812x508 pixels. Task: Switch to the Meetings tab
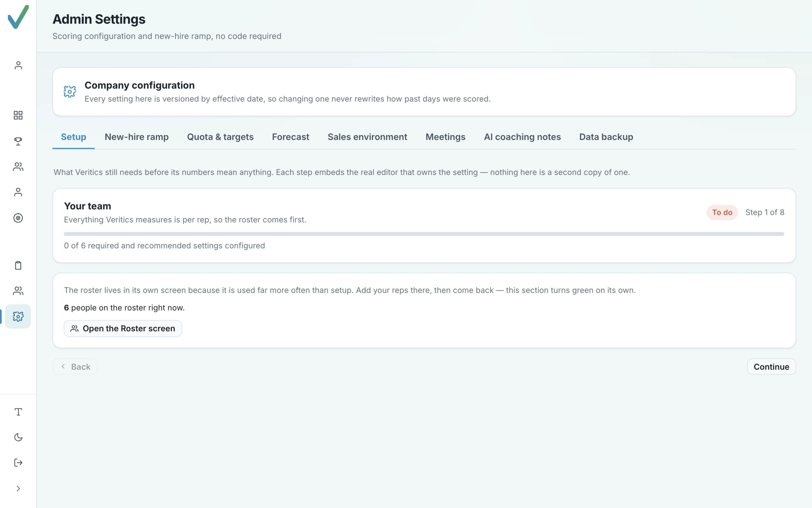point(445,137)
